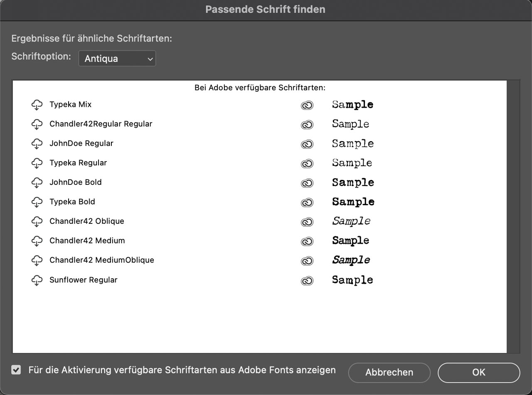Click the bold Sample preview for Typeka Bold

tap(352, 202)
